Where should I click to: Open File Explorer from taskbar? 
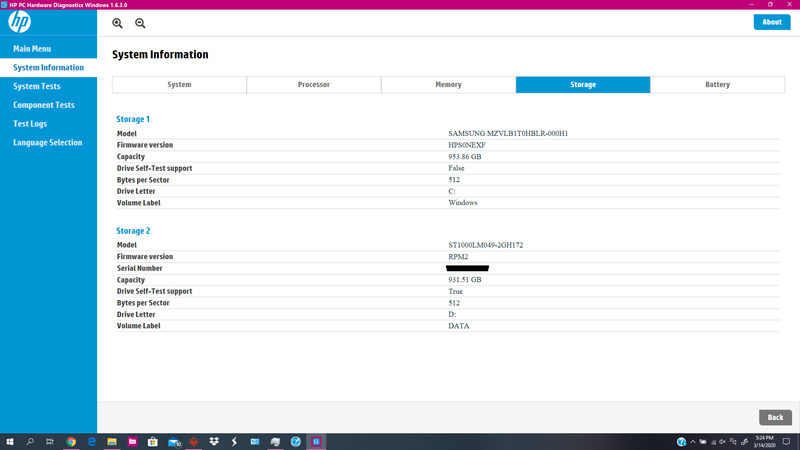(x=112, y=442)
